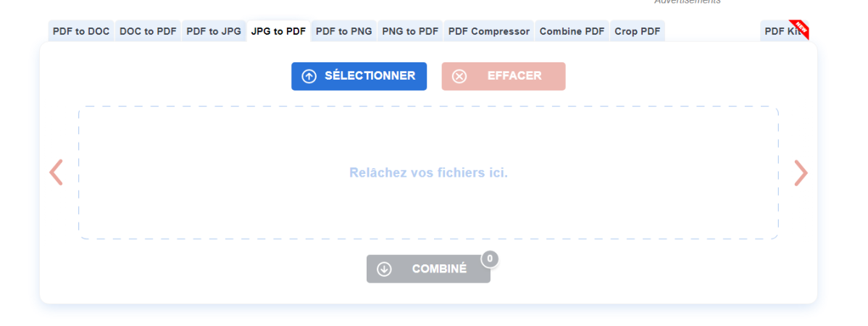This screenshot has height=326, width=868.
Task: Select the PDF to JPG tab
Action: [x=214, y=31]
